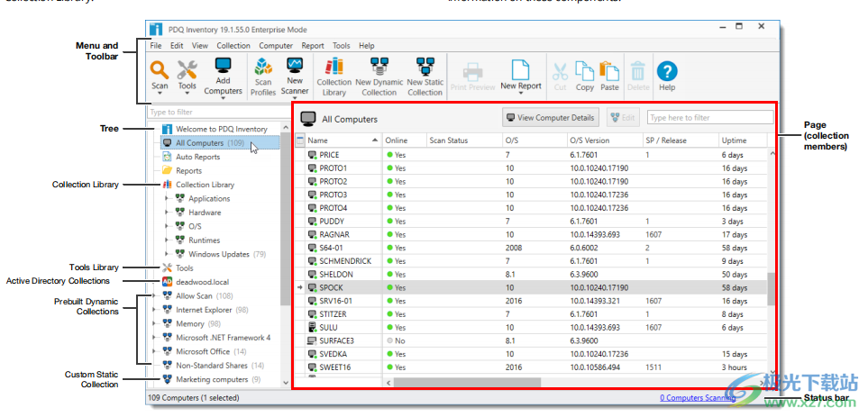Open the Collection menu
Viewport: 868px width, 417px height.
point(233,46)
